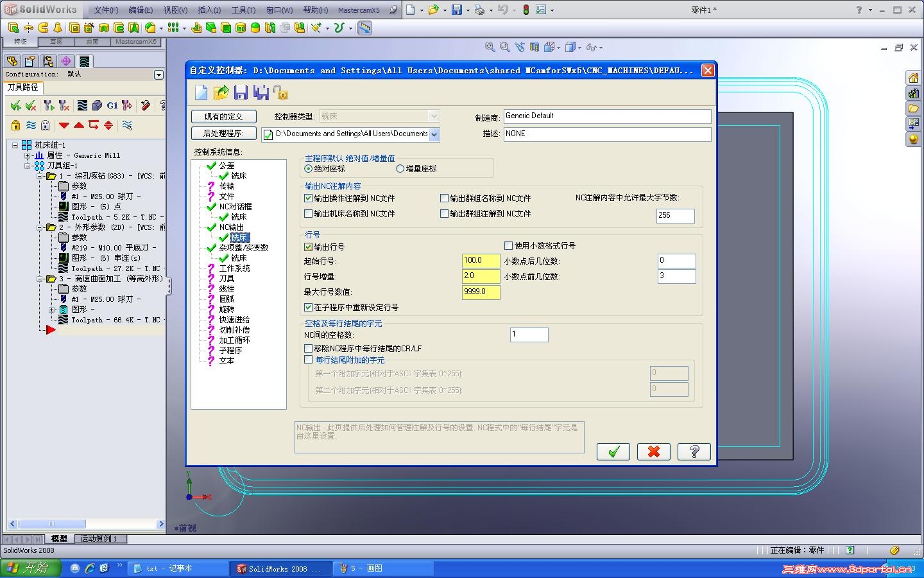This screenshot has height=578, width=924.
Task: Click the 现有的定义 button
Action: point(224,116)
